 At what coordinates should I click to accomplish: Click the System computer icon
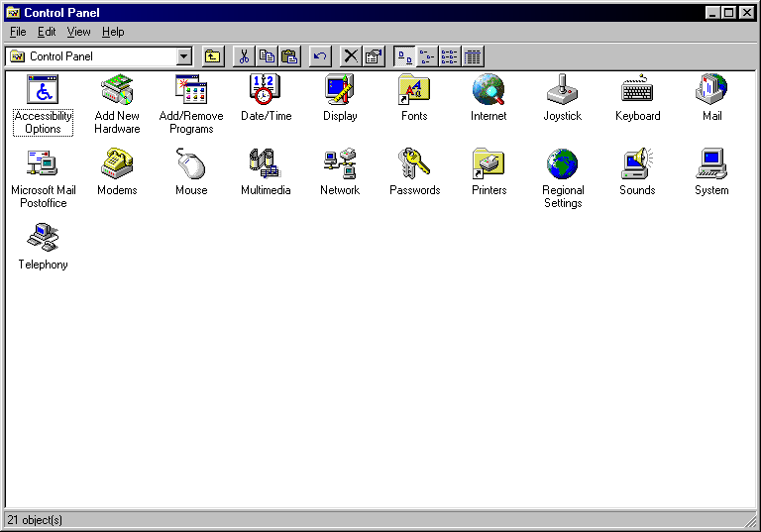point(711,163)
